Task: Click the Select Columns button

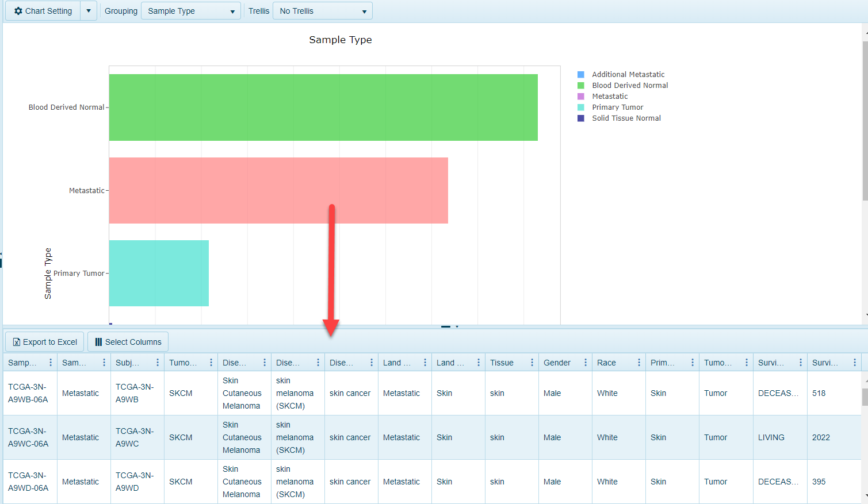Action: 128,341
